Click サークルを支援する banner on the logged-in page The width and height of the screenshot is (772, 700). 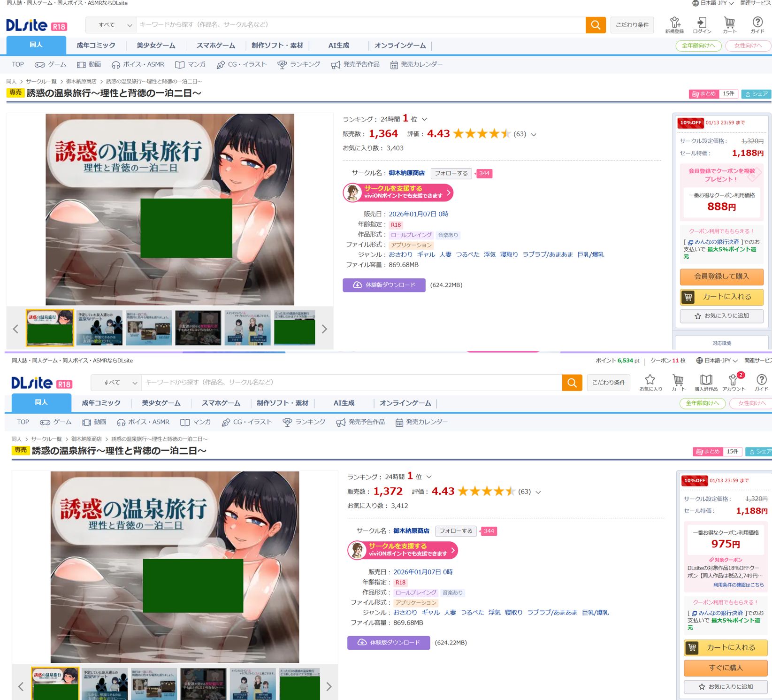tap(403, 550)
